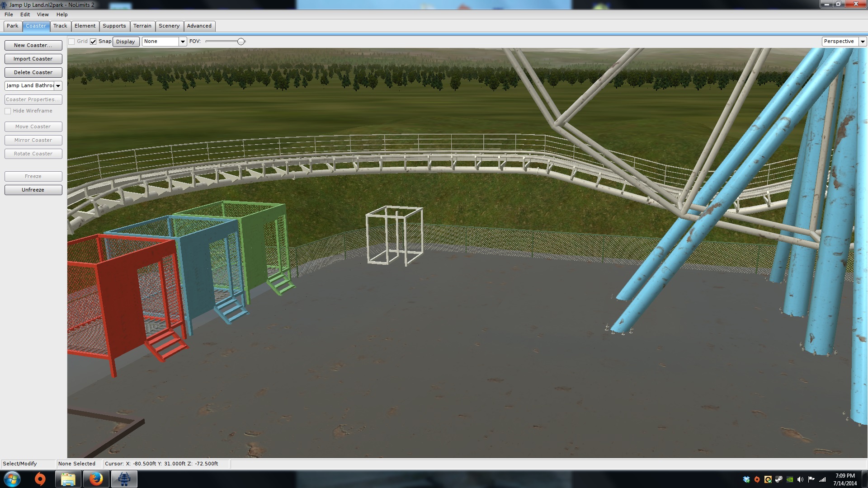Open the volume speaker tray icon

coord(801,479)
